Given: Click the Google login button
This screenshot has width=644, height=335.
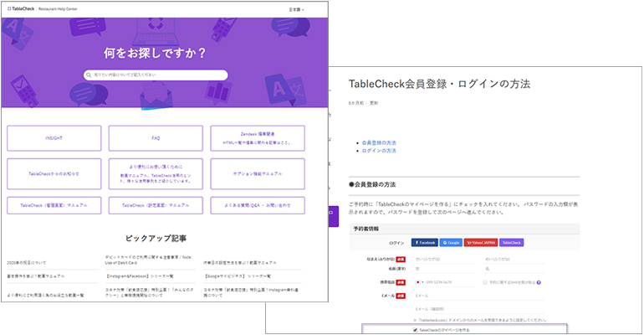Looking at the screenshot, I should pyautogui.click(x=451, y=243).
